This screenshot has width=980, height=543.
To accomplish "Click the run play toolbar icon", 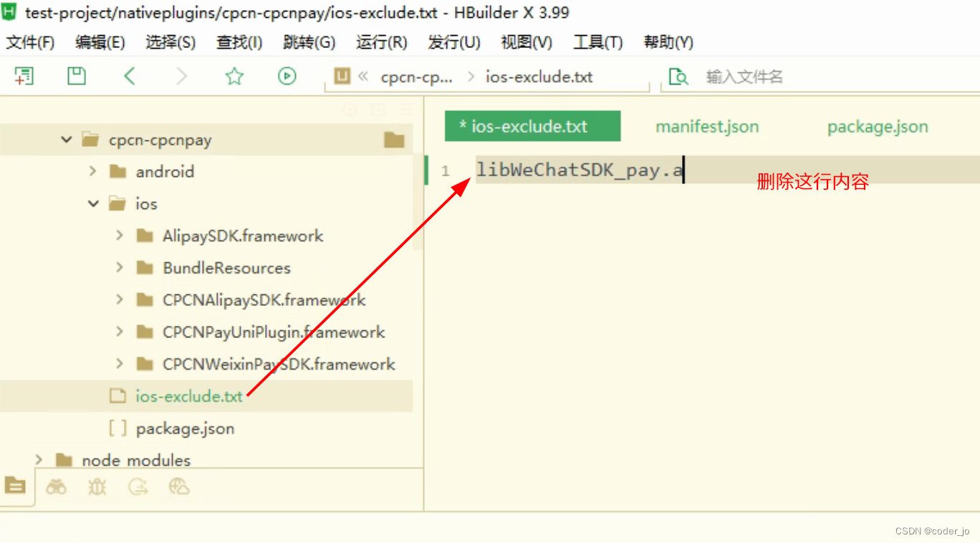I will click(287, 76).
